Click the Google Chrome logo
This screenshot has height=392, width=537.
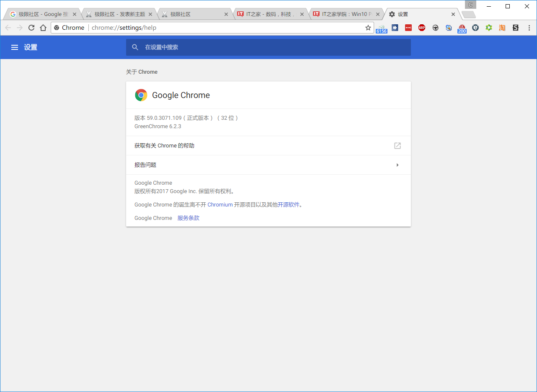[141, 95]
